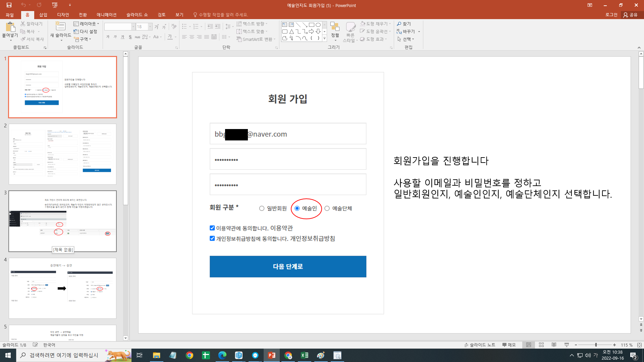Click the Paste (붙여넣기) clipboard icon
Screen dimensions: 644x362
(10, 27)
